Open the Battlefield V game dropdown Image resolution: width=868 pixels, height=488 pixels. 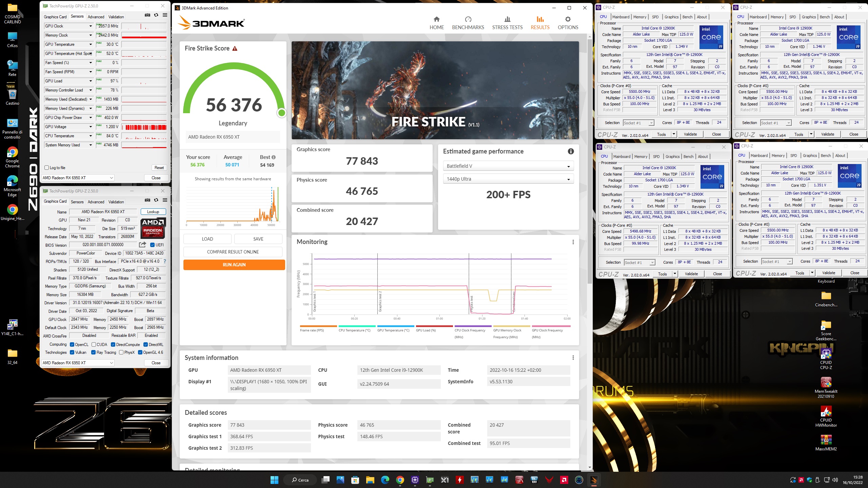click(508, 166)
